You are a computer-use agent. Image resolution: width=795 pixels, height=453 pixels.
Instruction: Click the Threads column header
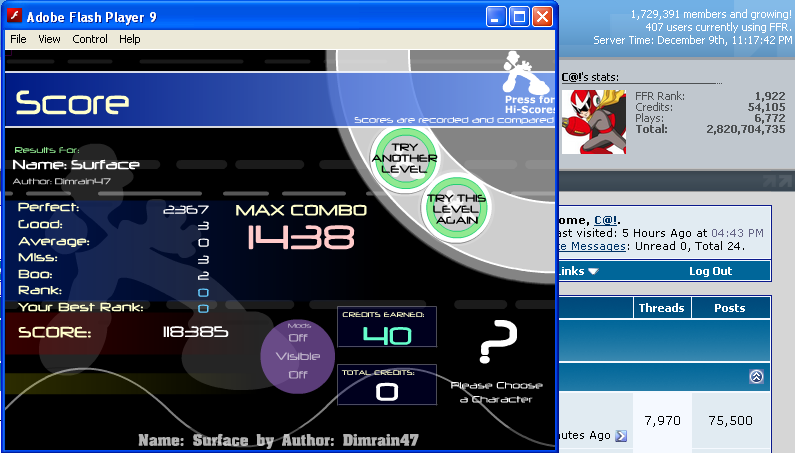pyautogui.click(x=661, y=308)
